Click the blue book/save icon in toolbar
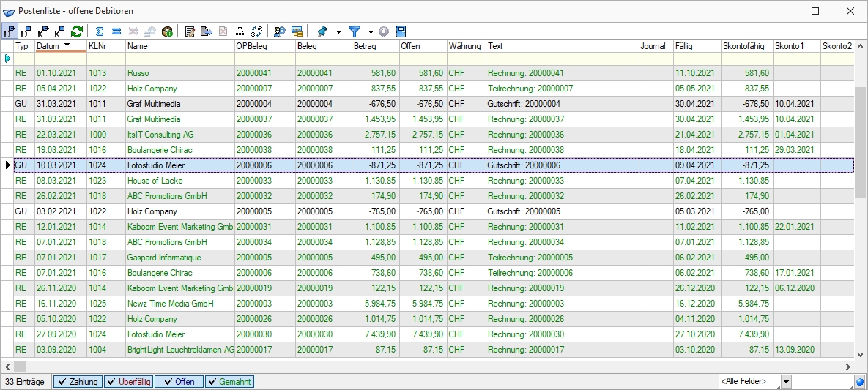The height and width of the screenshot is (390, 868). [401, 31]
